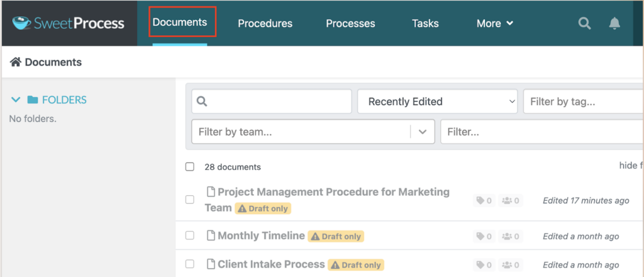The height and width of the screenshot is (277, 644).
Task: Open the Recently Edited sort dropdown
Action: tap(437, 101)
